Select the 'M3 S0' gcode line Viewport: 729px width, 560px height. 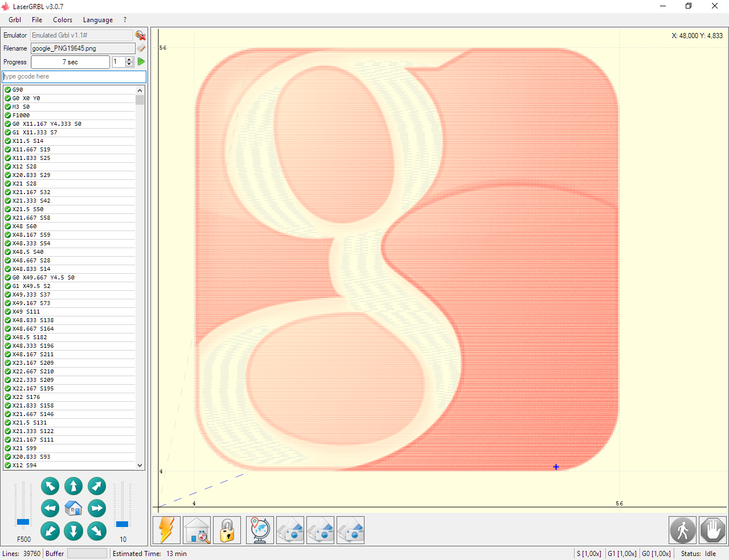point(69,107)
